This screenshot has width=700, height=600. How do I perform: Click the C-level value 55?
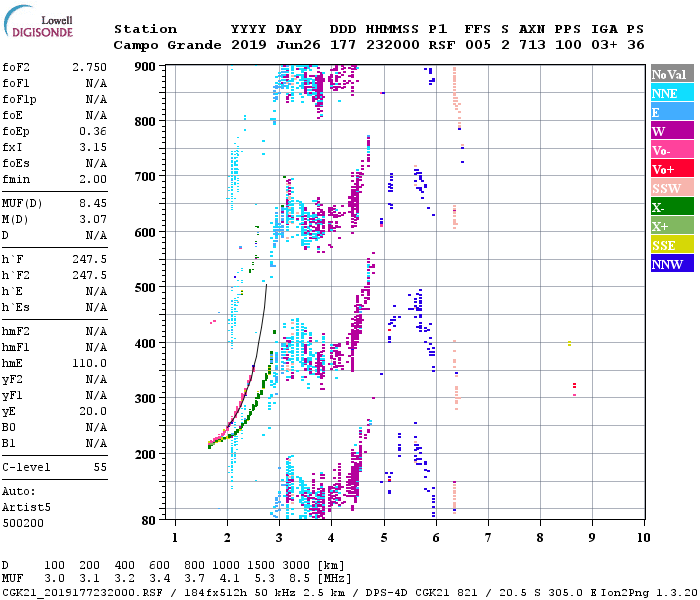click(100, 467)
